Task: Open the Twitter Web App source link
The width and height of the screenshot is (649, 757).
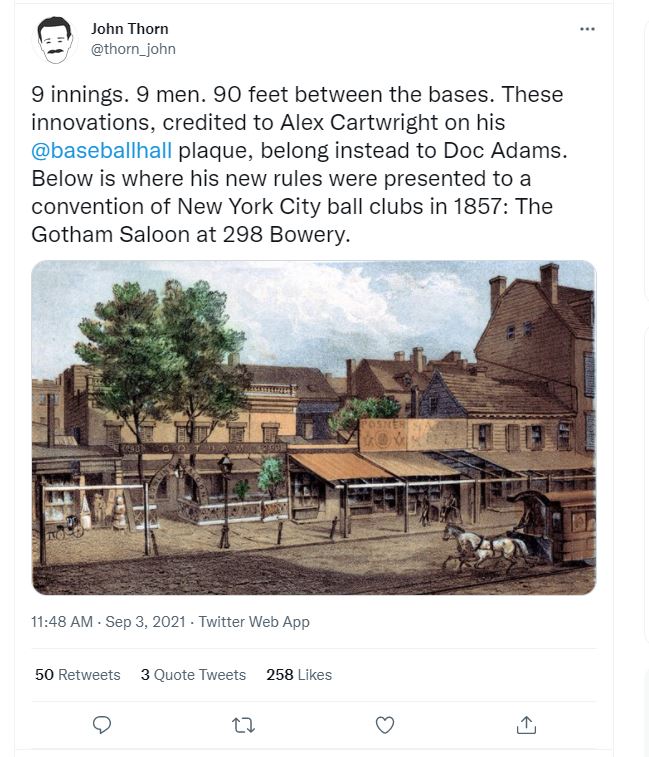Action: [x=254, y=622]
